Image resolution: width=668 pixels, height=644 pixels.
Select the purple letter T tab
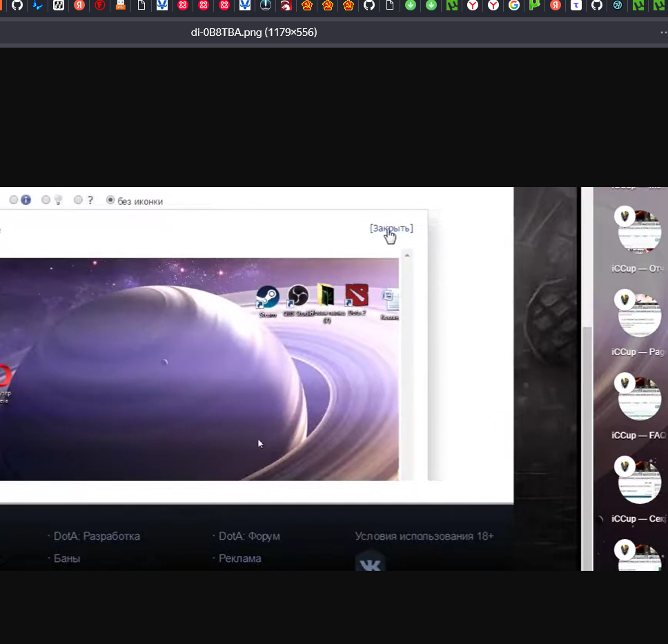[576, 5]
